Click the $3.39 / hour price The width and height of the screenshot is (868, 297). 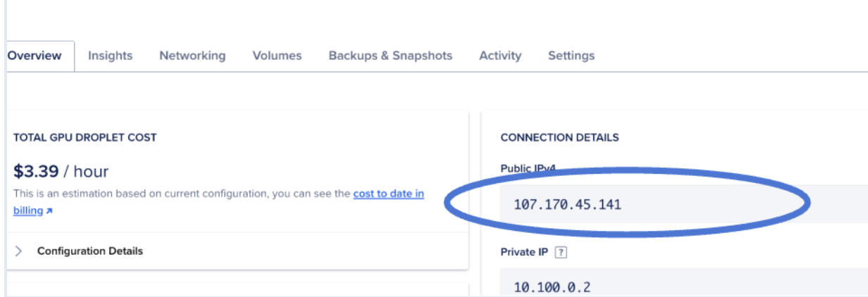tap(61, 171)
